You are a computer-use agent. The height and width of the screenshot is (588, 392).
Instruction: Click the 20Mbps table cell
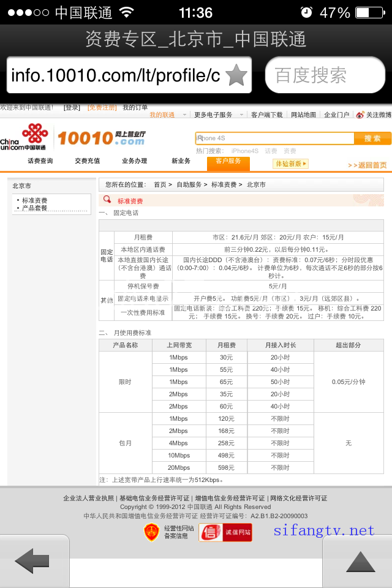(x=179, y=467)
